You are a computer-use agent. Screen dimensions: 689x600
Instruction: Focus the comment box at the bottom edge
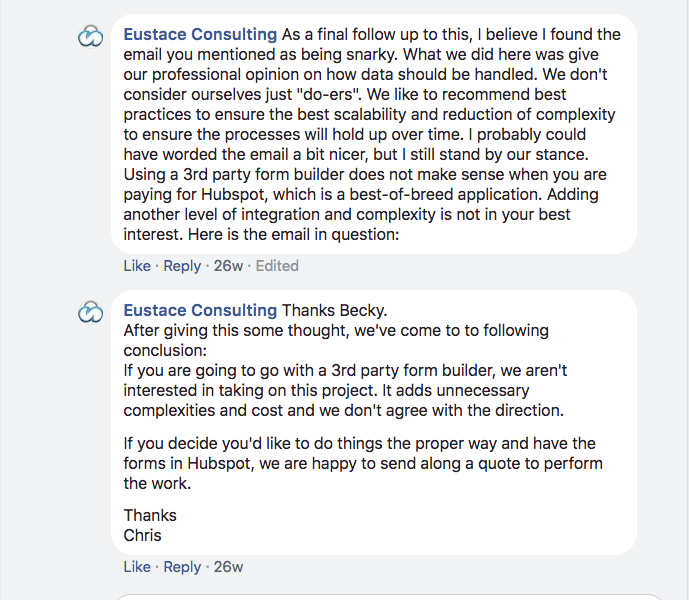[x=389, y=597]
